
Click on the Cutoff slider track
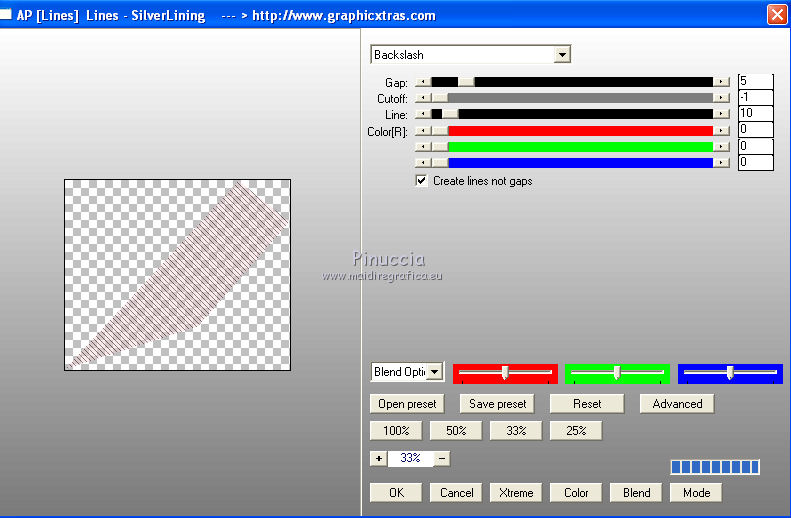(572, 98)
